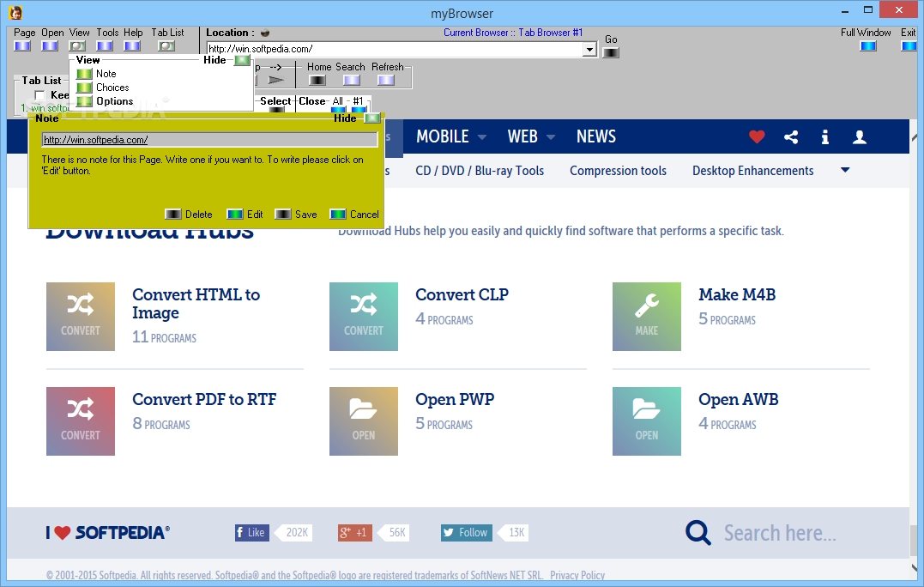Image resolution: width=924 pixels, height=587 pixels.
Task: Click the info icon in navbar
Action: point(825,137)
